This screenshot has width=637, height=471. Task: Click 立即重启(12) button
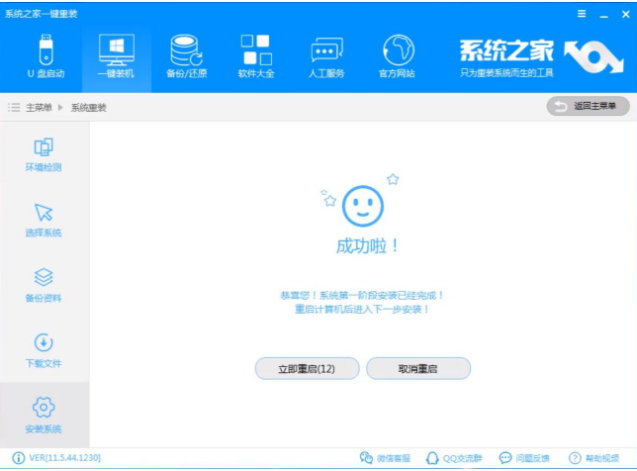tap(307, 369)
